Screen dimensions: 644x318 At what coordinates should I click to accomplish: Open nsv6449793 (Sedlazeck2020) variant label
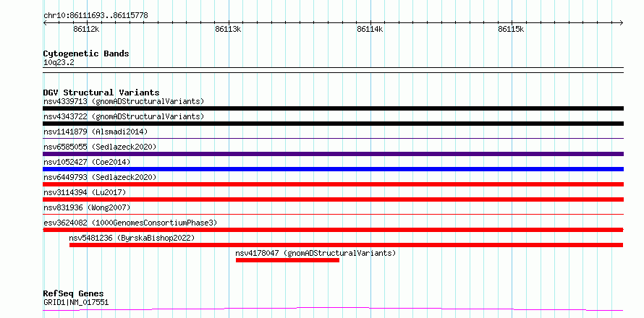tap(100, 177)
